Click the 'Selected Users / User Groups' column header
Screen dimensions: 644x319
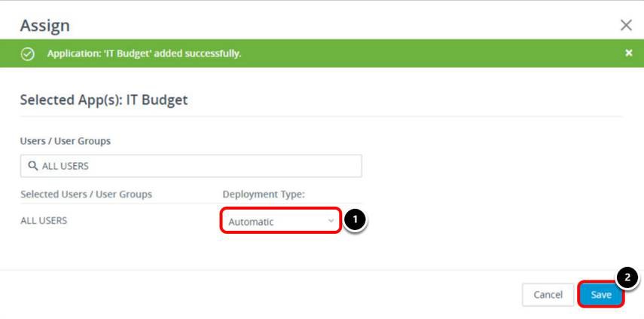coord(86,194)
